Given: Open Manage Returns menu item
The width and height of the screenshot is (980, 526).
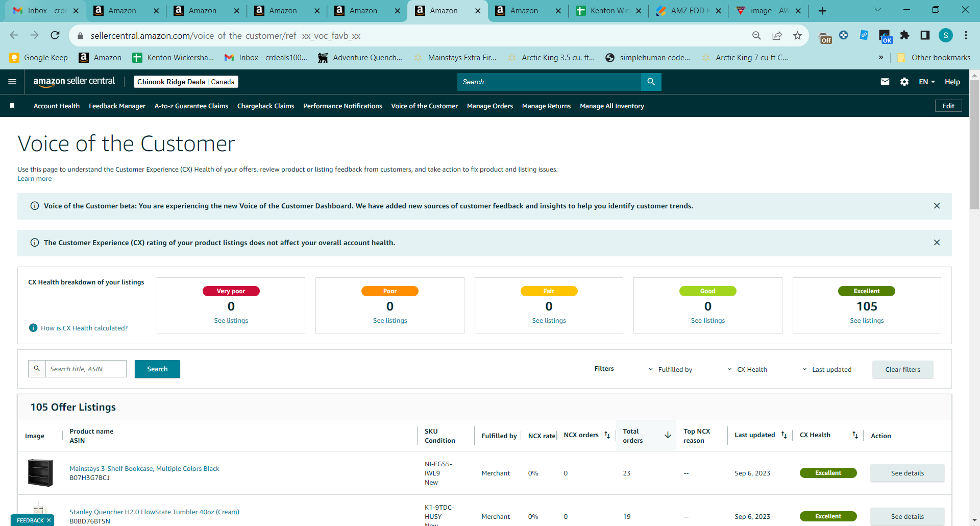Looking at the screenshot, I should (x=546, y=106).
